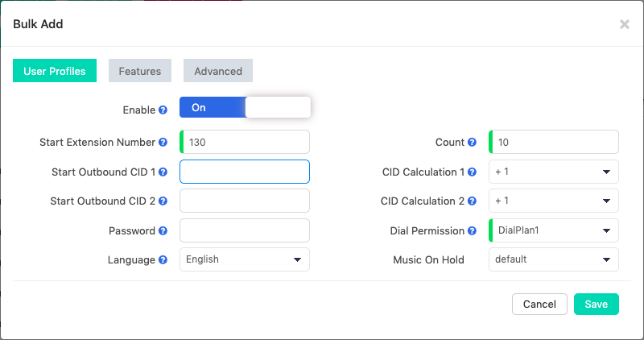Open the CID Calculation 2 dropdown
Screen dimensions: 644x340
[x=554, y=201]
